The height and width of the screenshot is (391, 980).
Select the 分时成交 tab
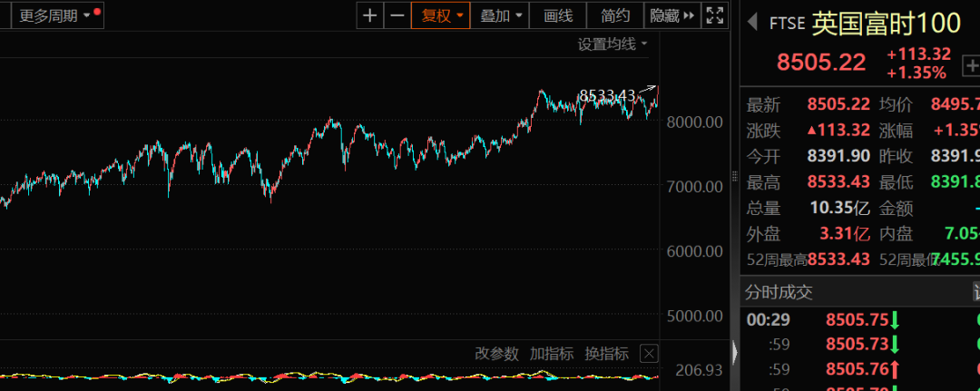tap(779, 292)
